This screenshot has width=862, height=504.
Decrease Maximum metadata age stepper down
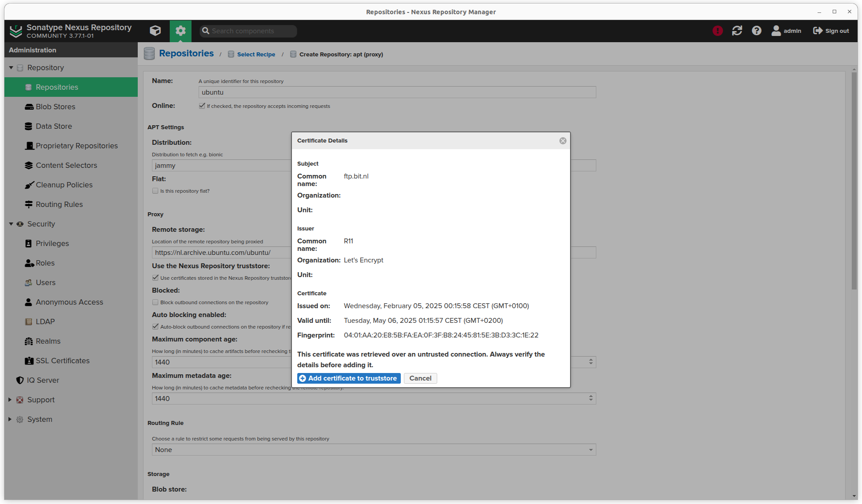pos(591,401)
